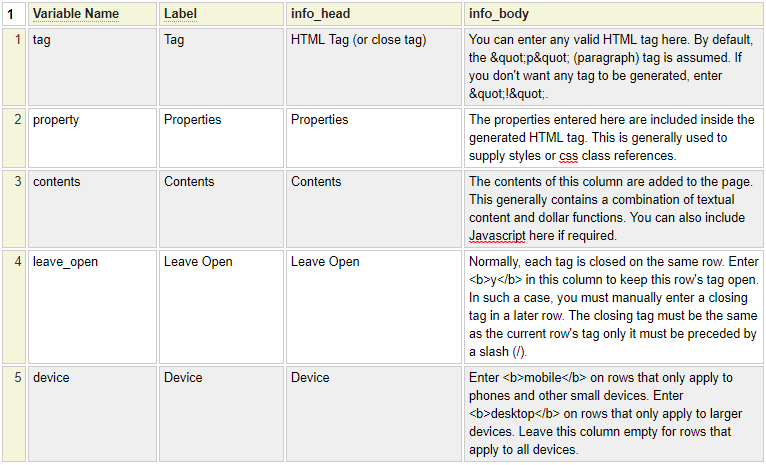Viewport: 766px width, 465px height.
Task: Click the top-left corner header cell
Action: pos(11,14)
